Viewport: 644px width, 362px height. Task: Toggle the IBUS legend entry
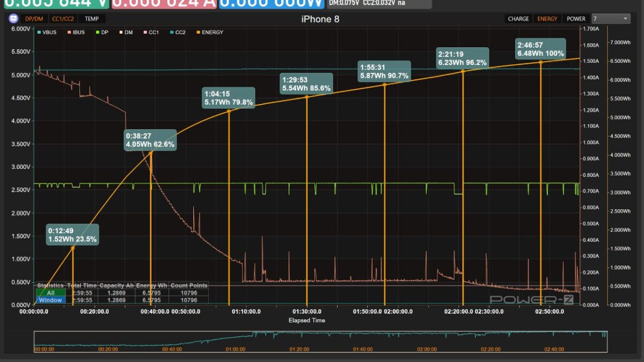(x=76, y=32)
